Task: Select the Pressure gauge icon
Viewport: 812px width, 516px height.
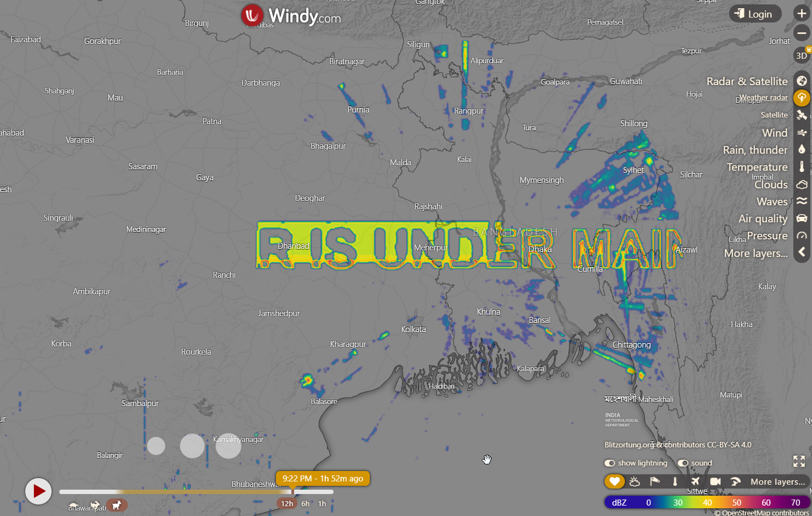Action: click(802, 235)
